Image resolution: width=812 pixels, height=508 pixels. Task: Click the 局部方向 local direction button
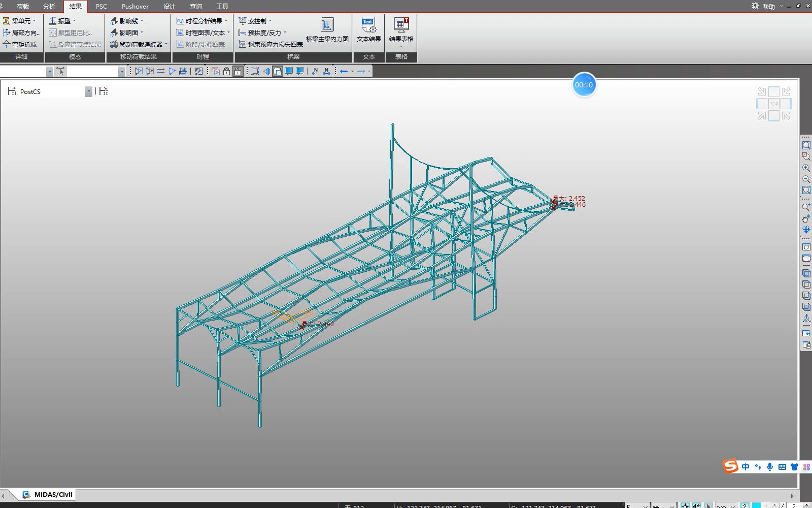coord(21,33)
